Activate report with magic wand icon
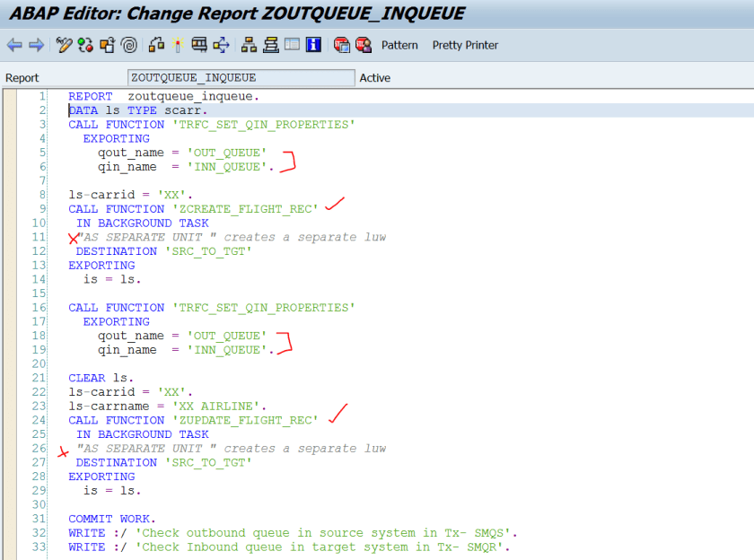 [x=178, y=45]
